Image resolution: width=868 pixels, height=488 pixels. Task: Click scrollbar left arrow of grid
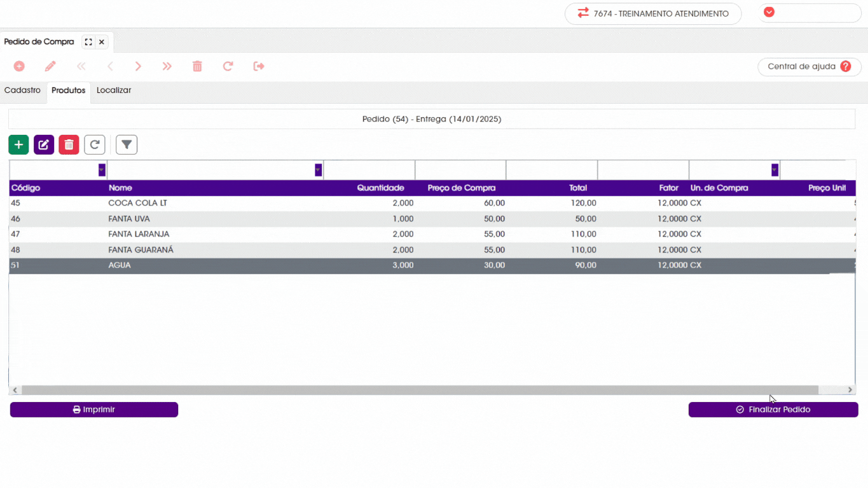pyautogui.click(x=15, y=390)
